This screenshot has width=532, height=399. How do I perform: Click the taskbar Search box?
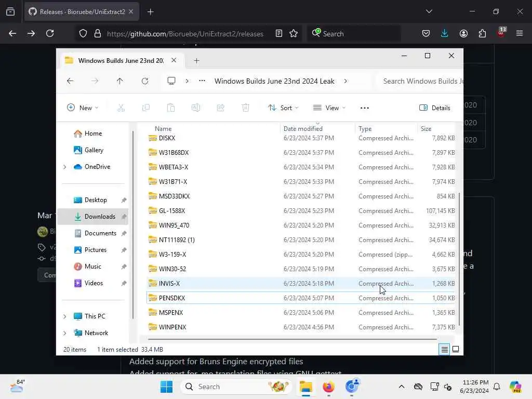click(236, 387)
